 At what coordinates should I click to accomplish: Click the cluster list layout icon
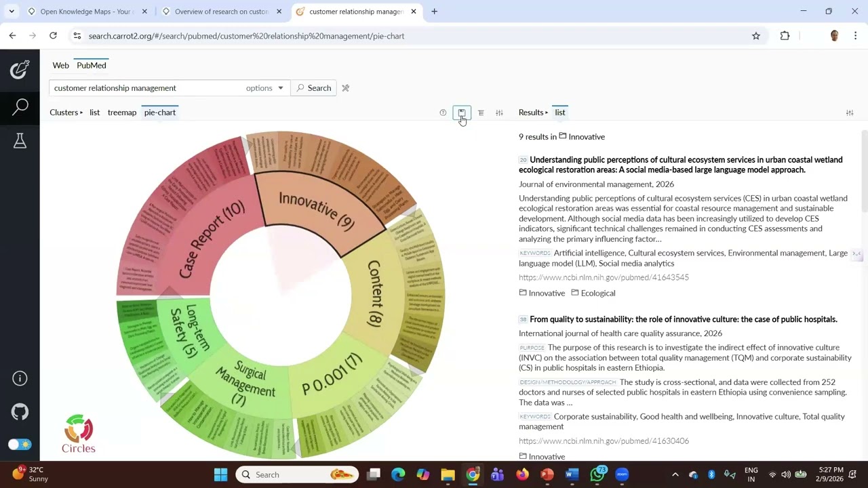click(481, 113)
